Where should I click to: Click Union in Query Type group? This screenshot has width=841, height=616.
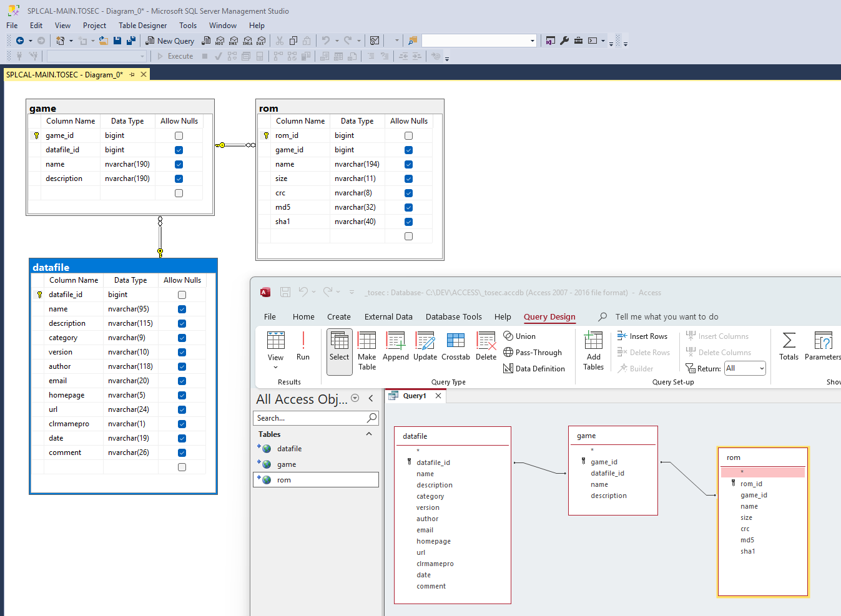(519, 336)
